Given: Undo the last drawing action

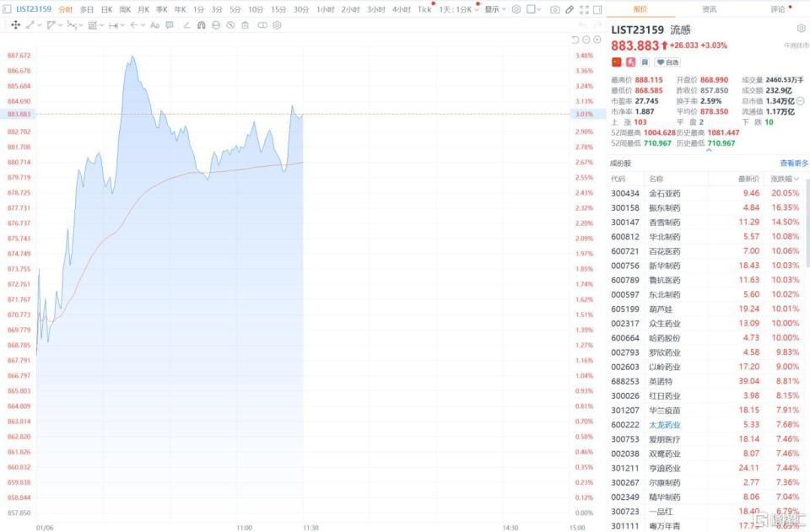Looking at the screenshot, I should [583, 24].
